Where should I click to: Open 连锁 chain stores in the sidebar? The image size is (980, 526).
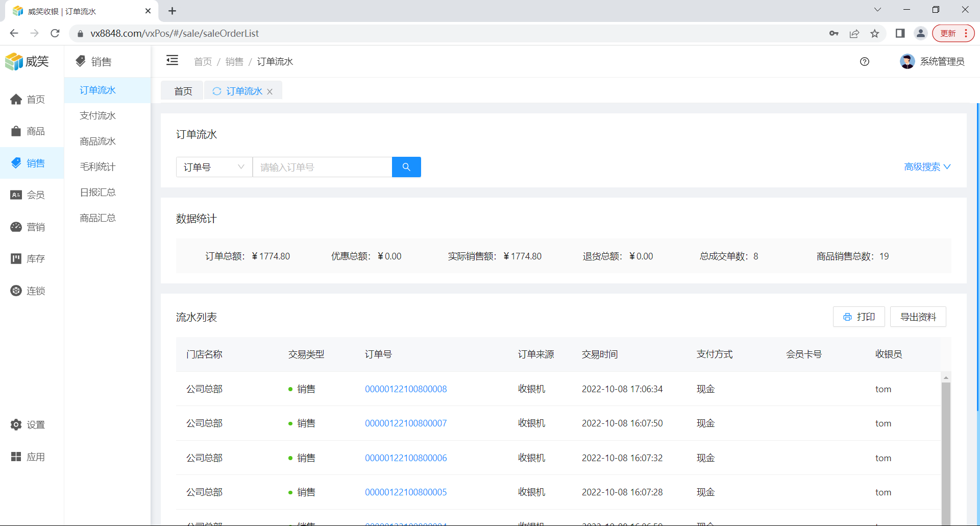point(29,291)
